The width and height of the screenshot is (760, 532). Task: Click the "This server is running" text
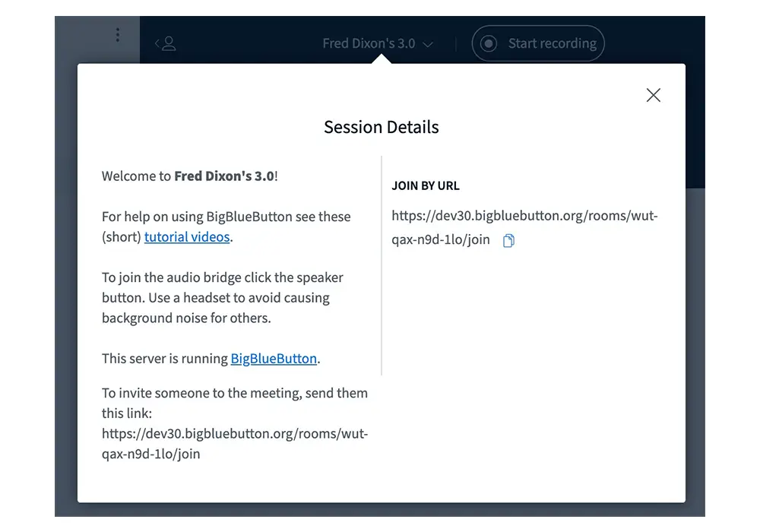pos(166,359)
